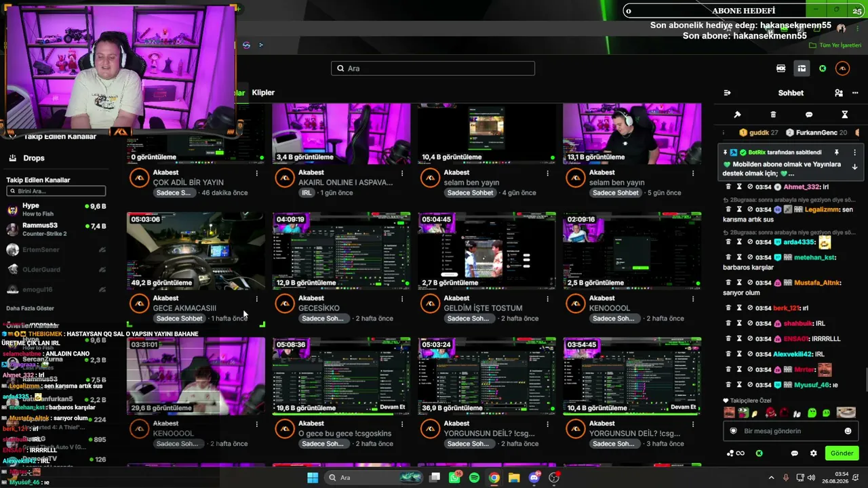Delete berk_121's chat message

pyautogui.click(x=729, y=308)
